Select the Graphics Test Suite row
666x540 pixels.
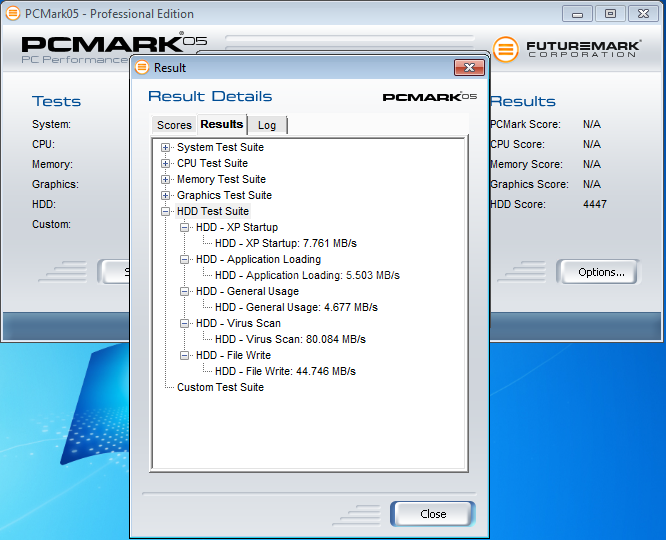pyautogui.click(x=224, y=195)
